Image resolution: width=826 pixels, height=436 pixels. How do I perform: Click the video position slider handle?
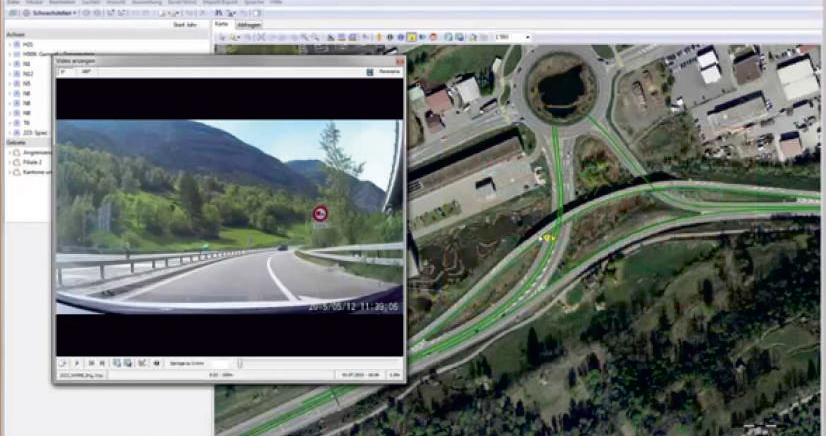click(239, 363)
